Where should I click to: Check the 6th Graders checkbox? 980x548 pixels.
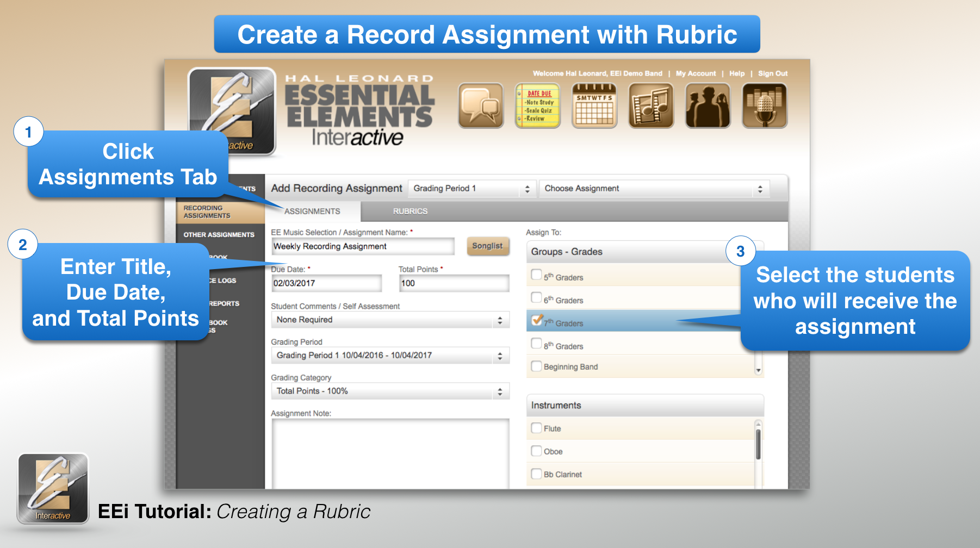536,297
